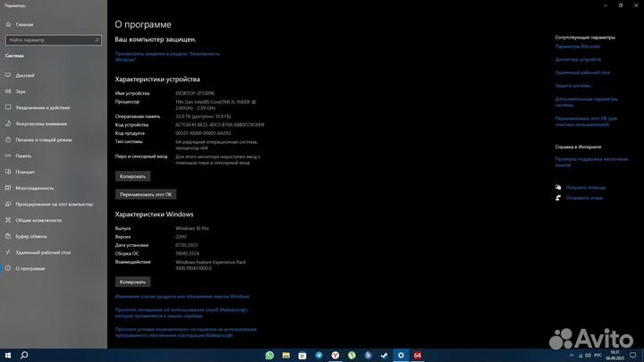Screen dimensions: 644x362
Task: Select the OS build number 19045
Action: (x=187, y=254)
